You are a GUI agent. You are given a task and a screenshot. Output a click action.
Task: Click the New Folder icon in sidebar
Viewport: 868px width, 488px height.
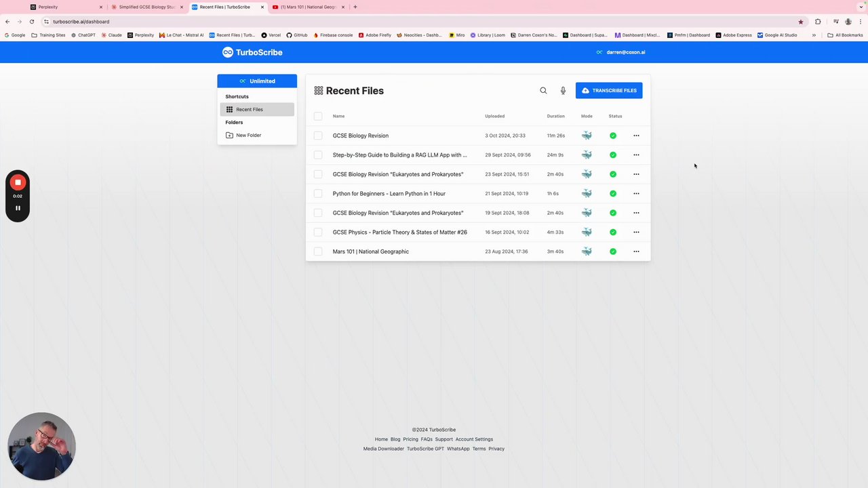click(x=229, y=135)
